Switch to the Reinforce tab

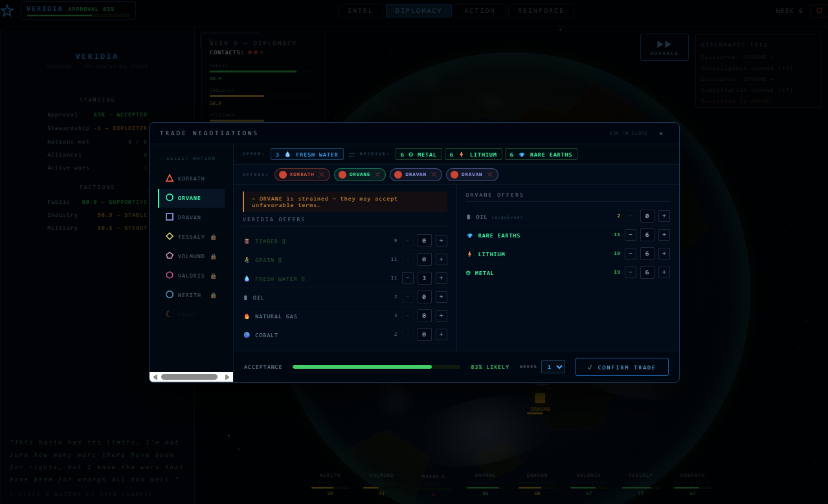(x=541, y=11)
